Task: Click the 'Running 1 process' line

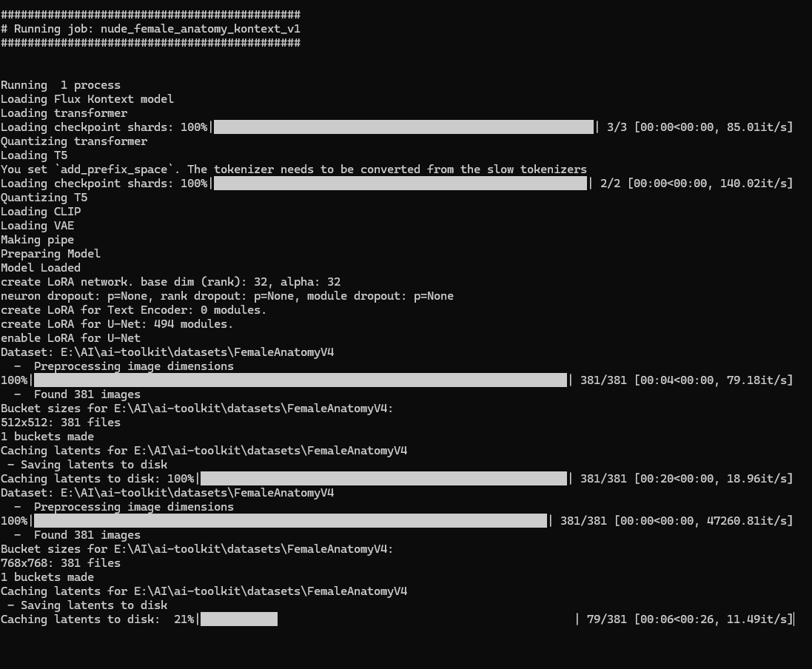Action: tap(61, 85)
